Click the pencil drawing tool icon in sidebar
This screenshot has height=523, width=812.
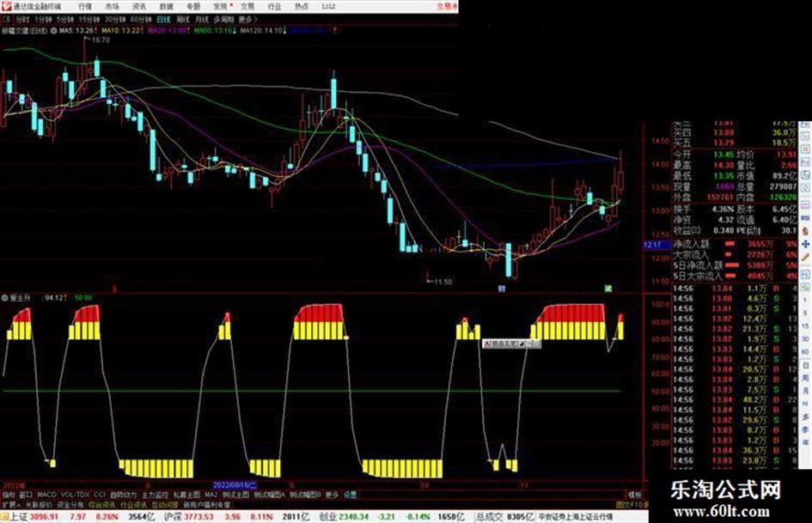coord(806,258)
